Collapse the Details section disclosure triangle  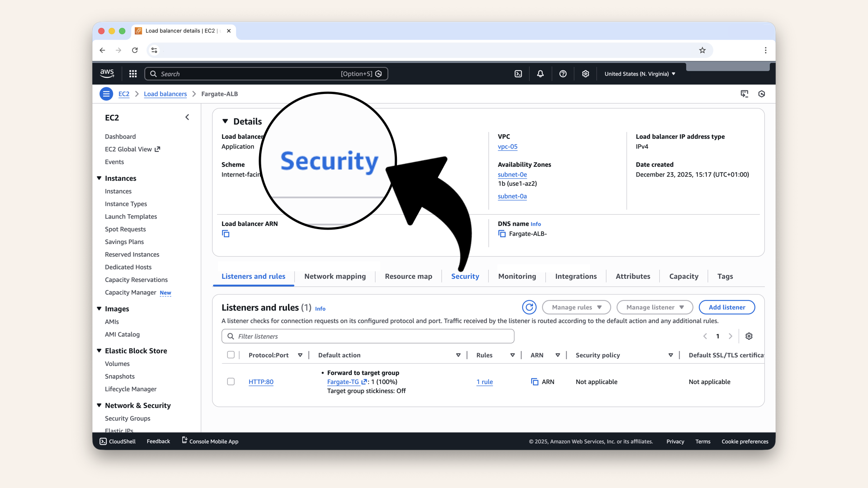point(226,121)
